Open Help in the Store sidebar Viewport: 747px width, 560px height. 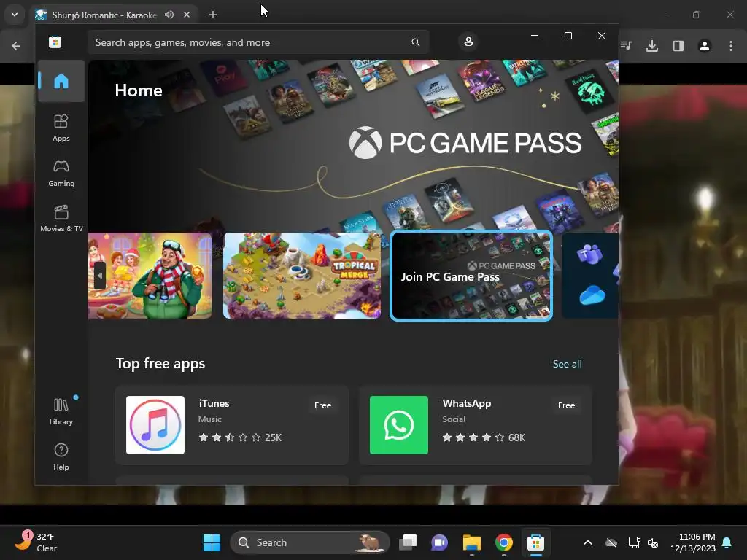coord(61,456)
